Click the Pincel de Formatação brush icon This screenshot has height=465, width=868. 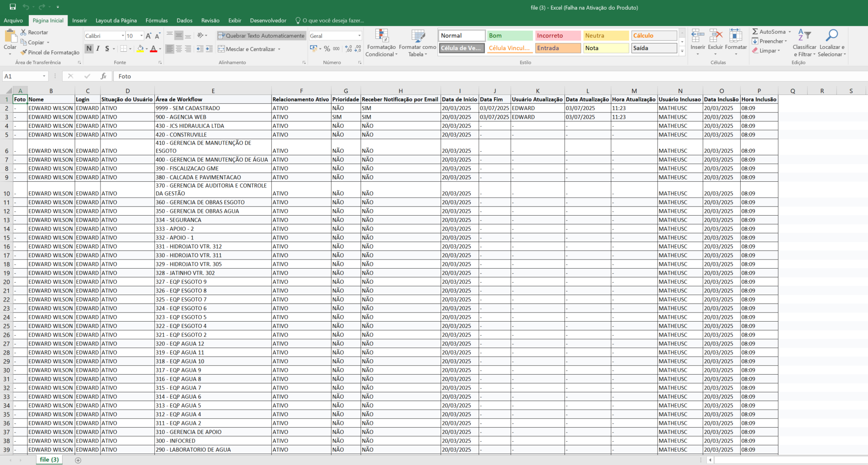[23, 53]
